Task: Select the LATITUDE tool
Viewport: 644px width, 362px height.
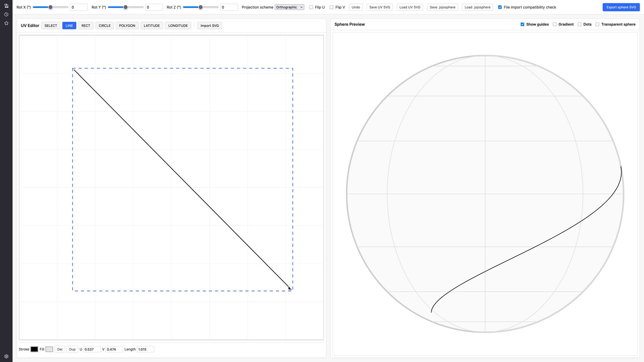Action: pos(152,26)
